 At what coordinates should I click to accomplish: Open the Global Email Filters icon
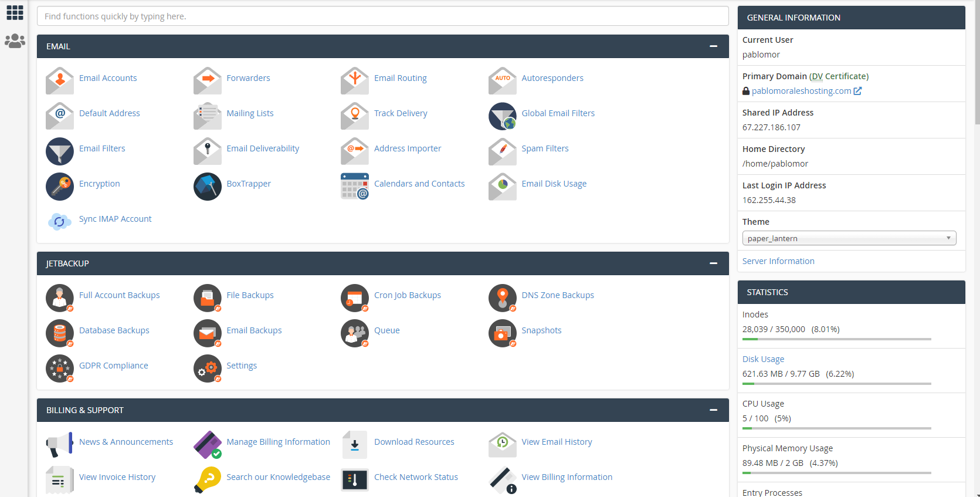pyautogui.click(x=502, y=116)
